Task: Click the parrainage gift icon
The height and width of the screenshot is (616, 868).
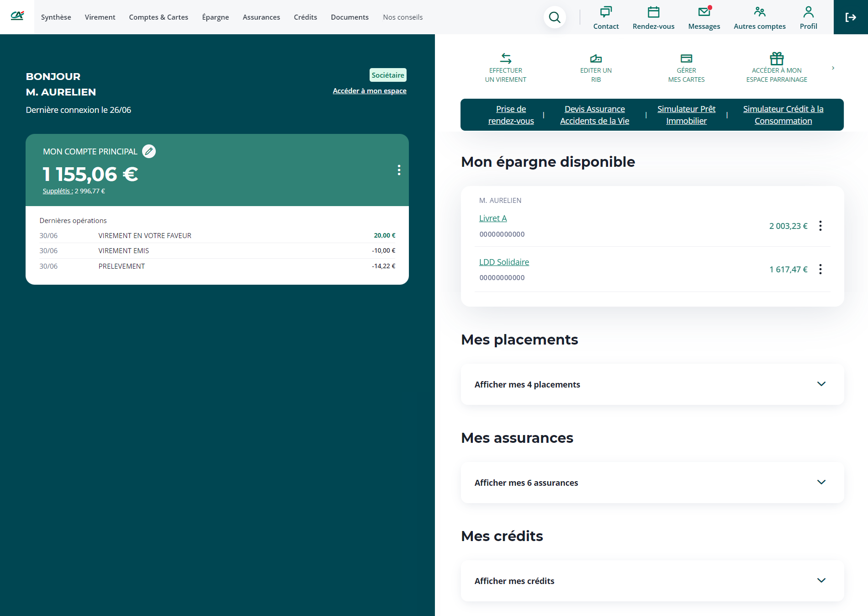Action: tap(777, 58)
